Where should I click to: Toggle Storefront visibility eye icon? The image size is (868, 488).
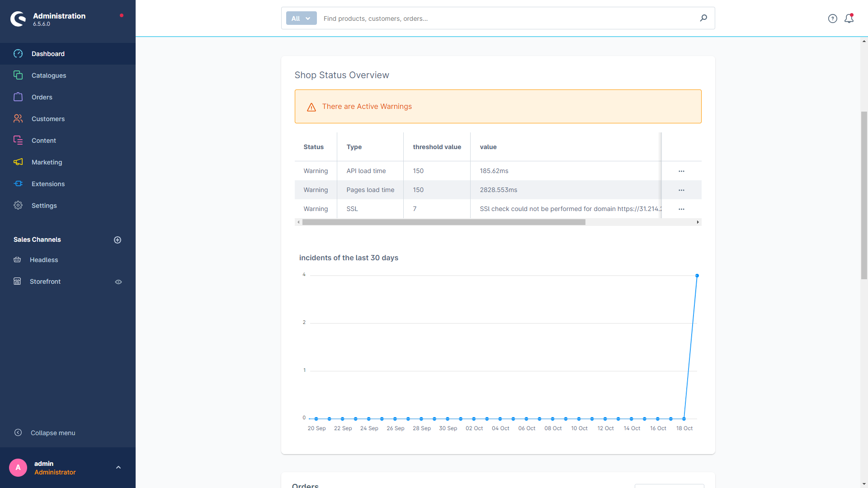118,281
